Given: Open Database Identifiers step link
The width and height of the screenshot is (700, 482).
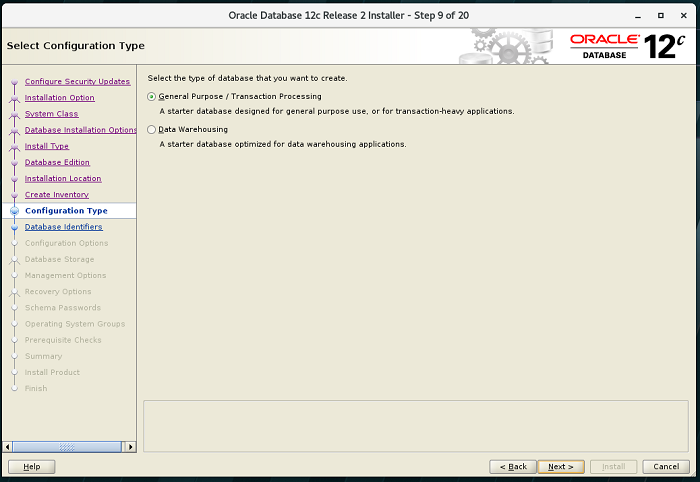Looking at the screenshot, I should [x=63, y=227].
